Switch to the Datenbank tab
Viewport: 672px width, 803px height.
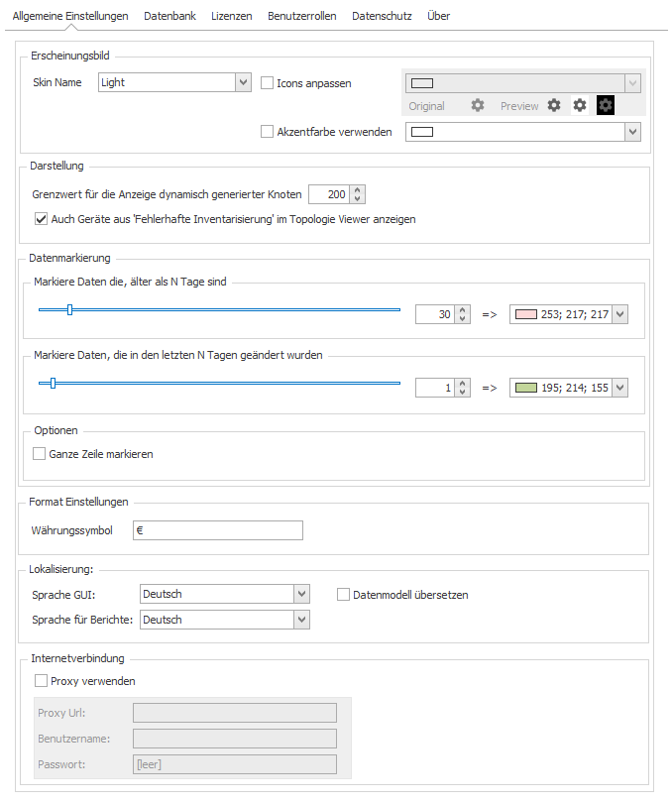pos(169,16)
